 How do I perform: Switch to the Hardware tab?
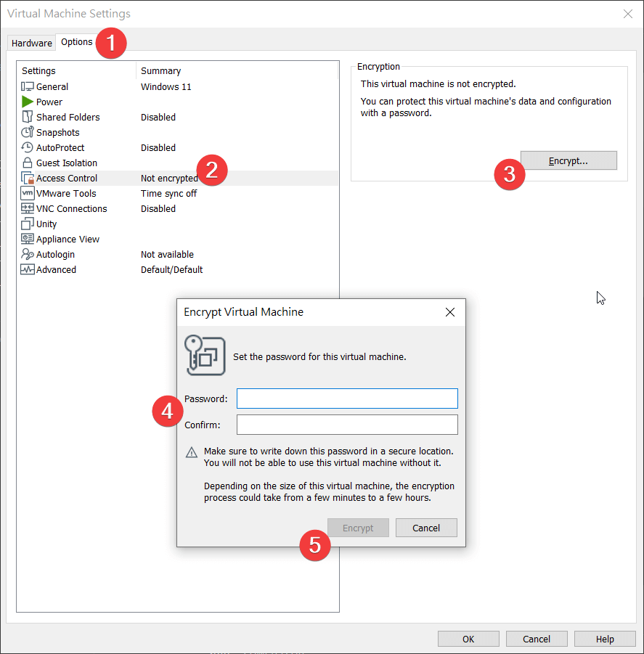pyautogui.click(x=32, y=43)
